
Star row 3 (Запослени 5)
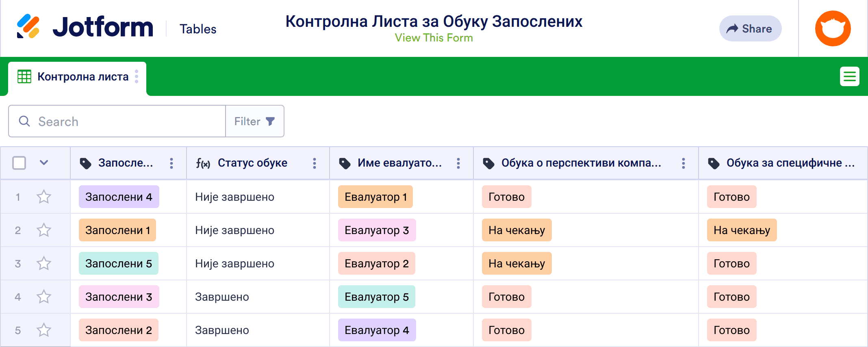tap(44, 263)
